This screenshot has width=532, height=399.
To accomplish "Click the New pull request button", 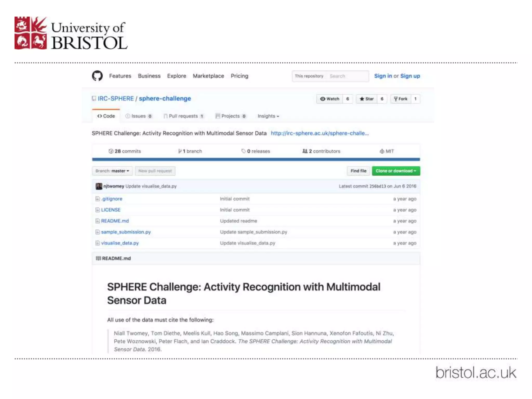I will pos(155,171).
